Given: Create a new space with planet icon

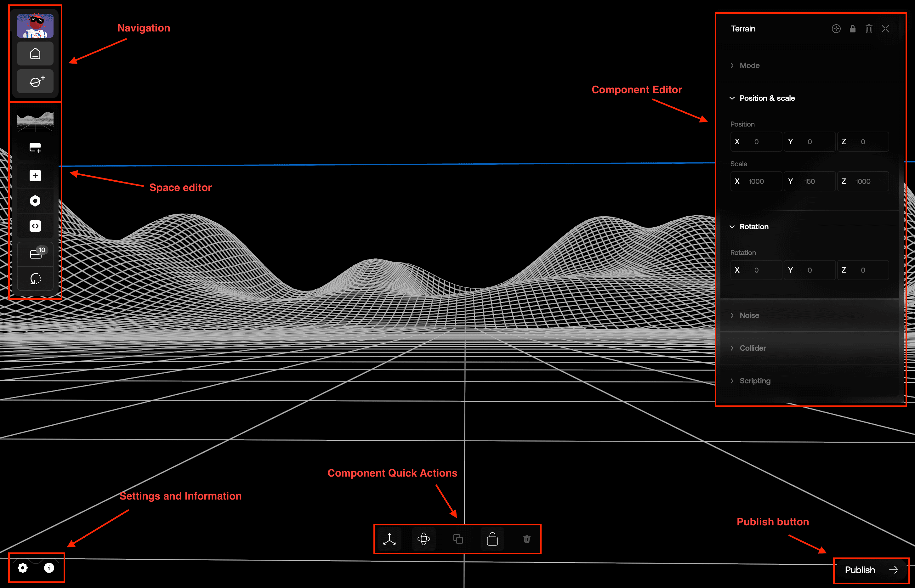Looking at the screenshot, I should point(35,81).
